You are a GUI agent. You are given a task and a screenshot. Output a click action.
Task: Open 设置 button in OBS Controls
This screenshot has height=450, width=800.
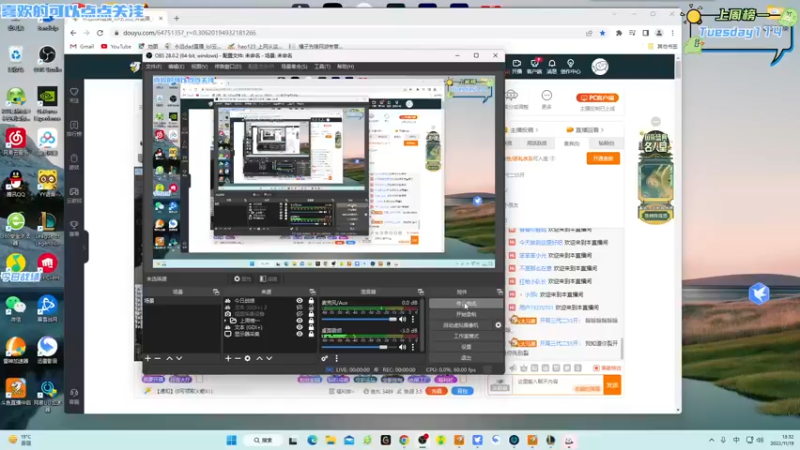point(466,347)
